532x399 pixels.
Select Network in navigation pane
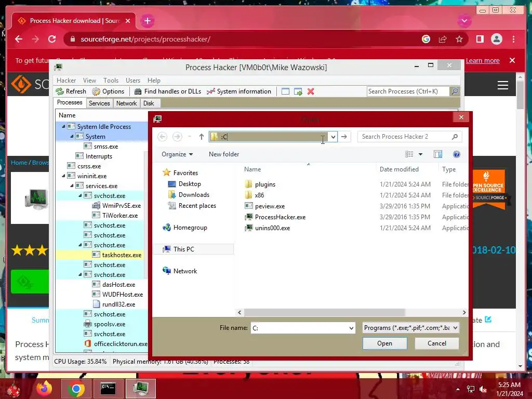pyautogui.click(x=180, y=271)
